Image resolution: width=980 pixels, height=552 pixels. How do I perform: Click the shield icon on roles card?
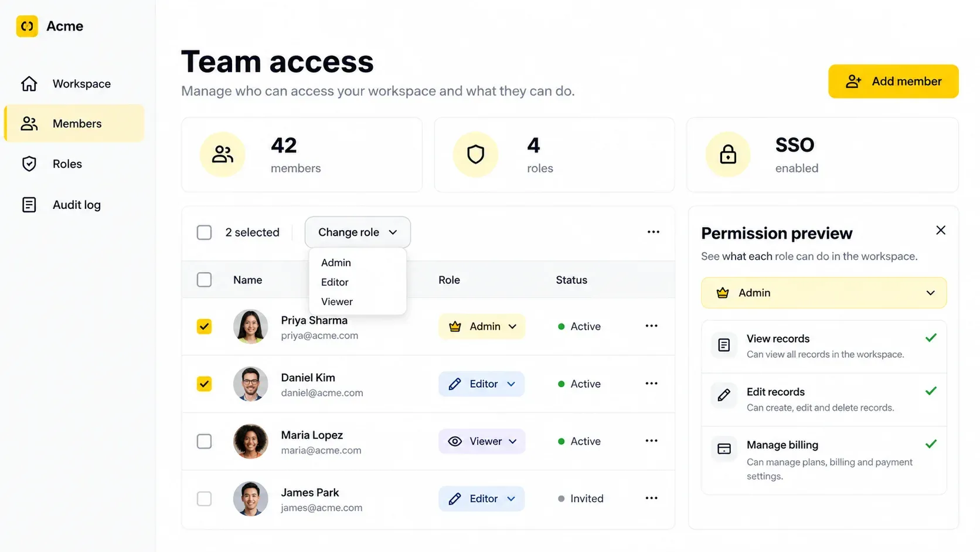(x=475, y=154)
